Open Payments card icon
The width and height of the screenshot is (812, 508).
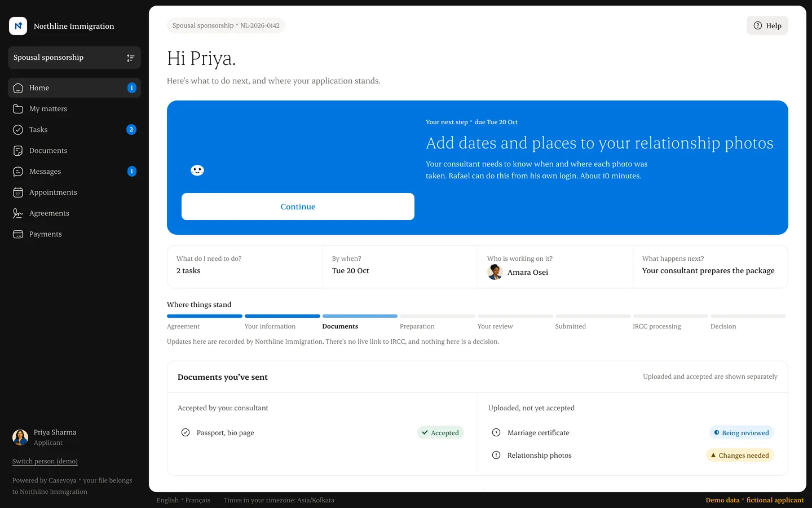(18, 234)
